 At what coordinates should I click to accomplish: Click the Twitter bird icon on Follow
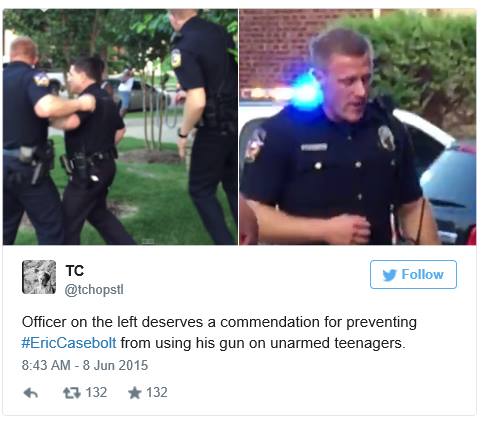[x=389, y=275]
